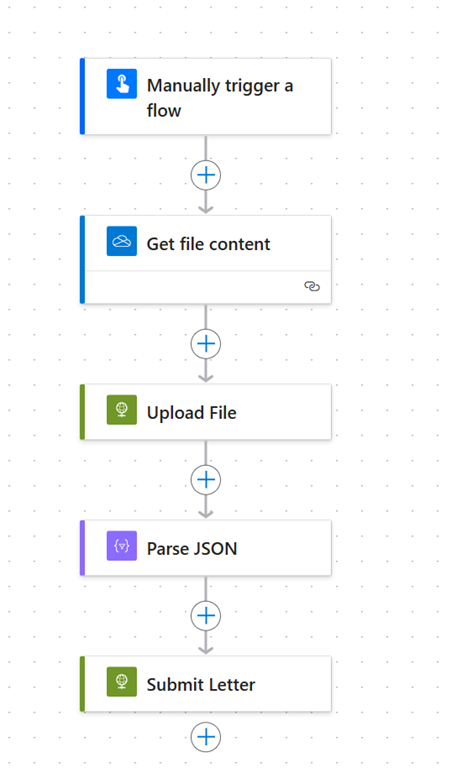Open the "Upload File" action title text
462x768 pixels.
192,413
